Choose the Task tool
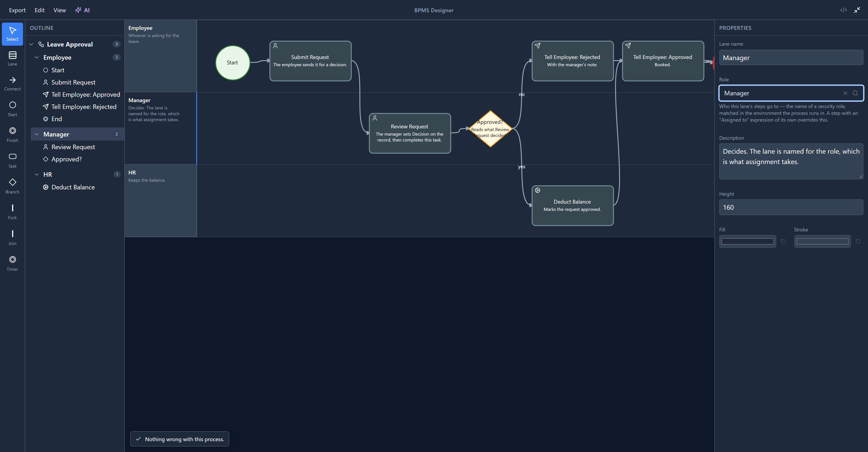 12,161
